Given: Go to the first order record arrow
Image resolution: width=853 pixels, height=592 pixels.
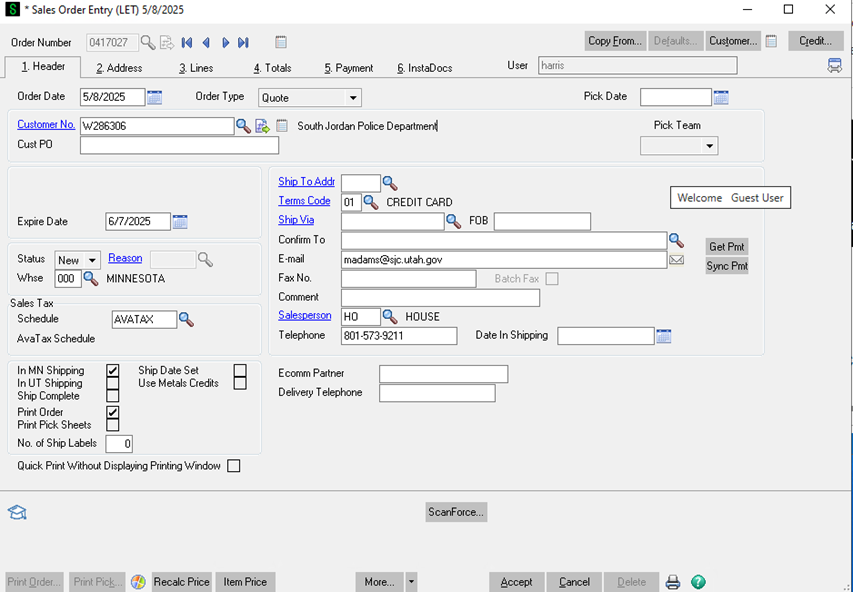Looking at the screenshot, I should point(187,42).
